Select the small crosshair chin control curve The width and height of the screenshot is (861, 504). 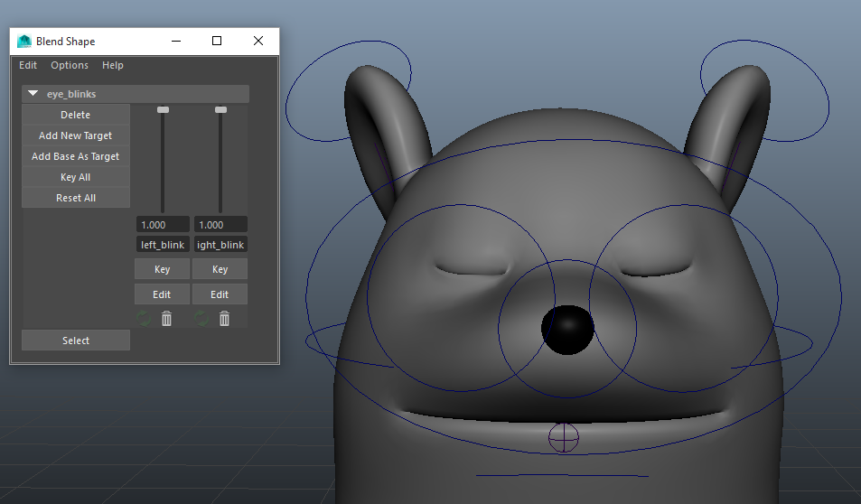[x=564, y=438]
